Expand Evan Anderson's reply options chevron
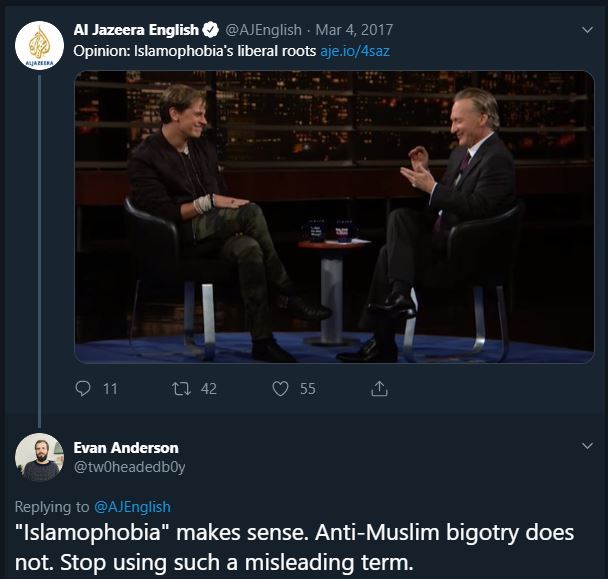This screenshot has width=608, height=579. point(588,446)
